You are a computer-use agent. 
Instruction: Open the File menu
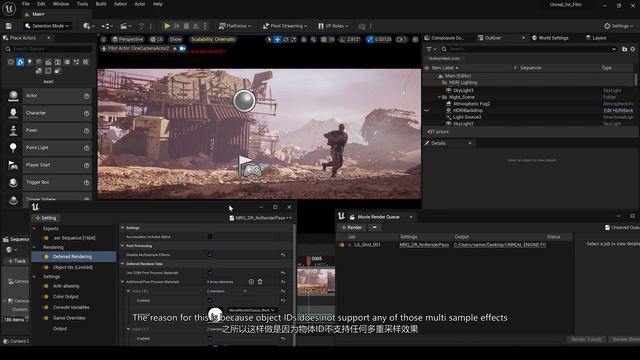(26, 4)
